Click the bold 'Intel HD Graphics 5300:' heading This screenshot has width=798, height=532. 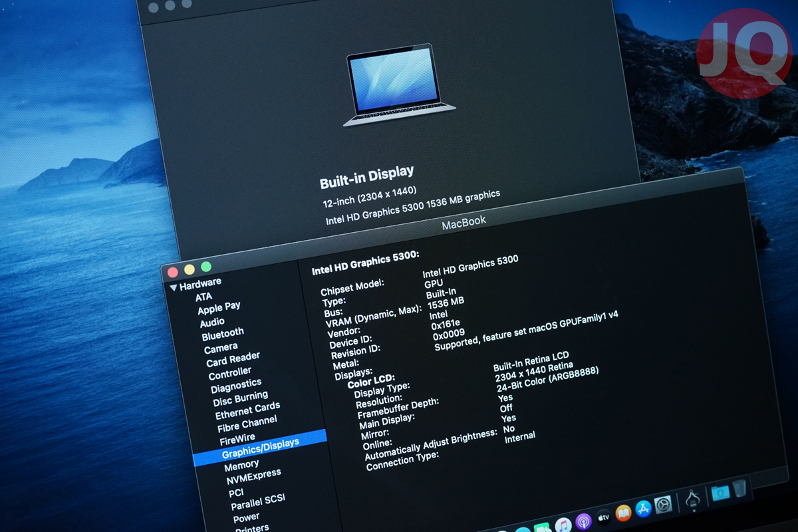click(x=366, y=263)
